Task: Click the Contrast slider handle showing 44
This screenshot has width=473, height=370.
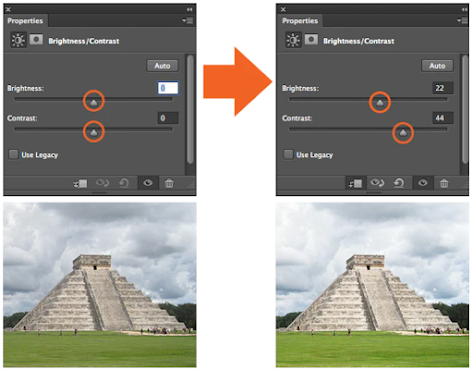Action: pyautogui.click(x=403, y=133)
